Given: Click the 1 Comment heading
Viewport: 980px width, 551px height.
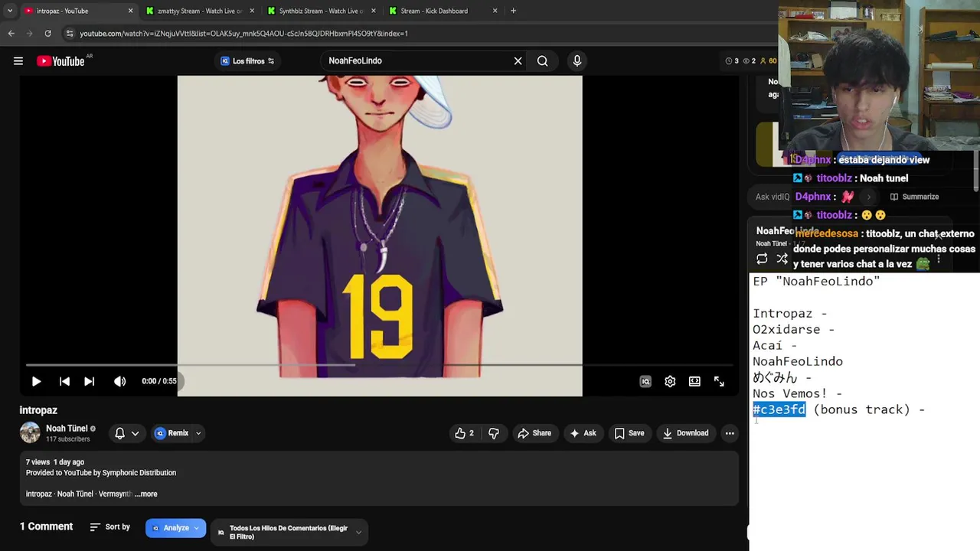Looking at the screenshot, I should (x=46, y=527).
